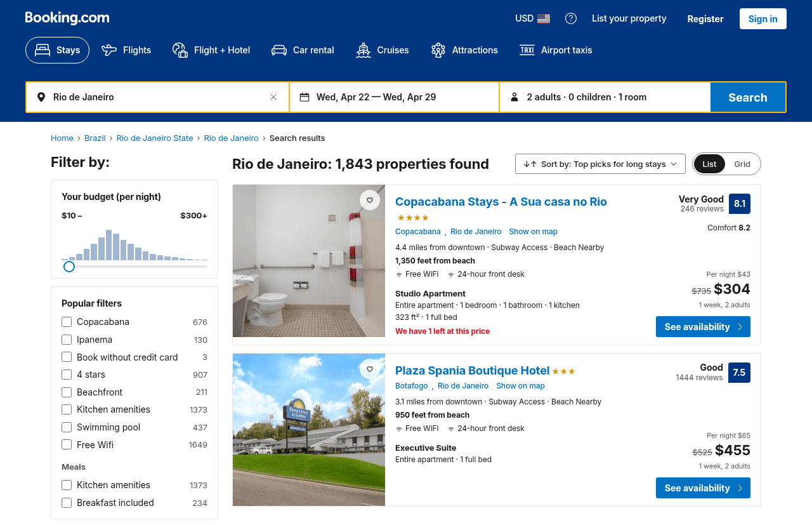Switch to List view

point(709,164)
